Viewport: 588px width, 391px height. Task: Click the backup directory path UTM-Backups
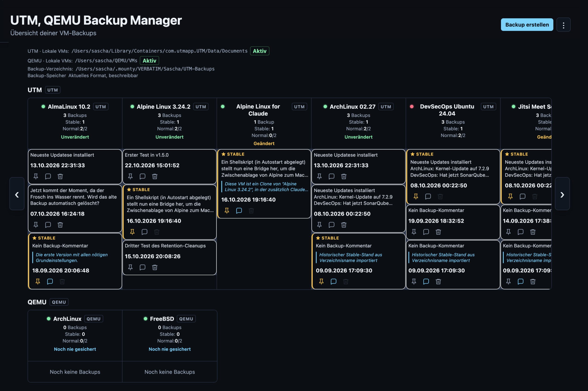click(145, 69)
